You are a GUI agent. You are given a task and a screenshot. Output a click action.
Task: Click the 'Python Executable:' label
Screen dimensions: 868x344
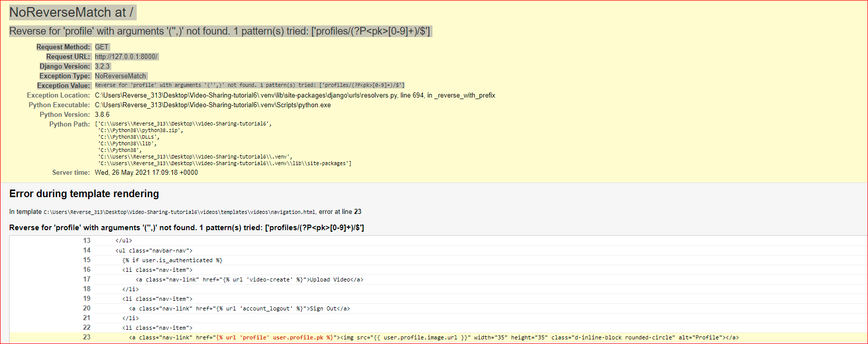(x=59, y=105)
